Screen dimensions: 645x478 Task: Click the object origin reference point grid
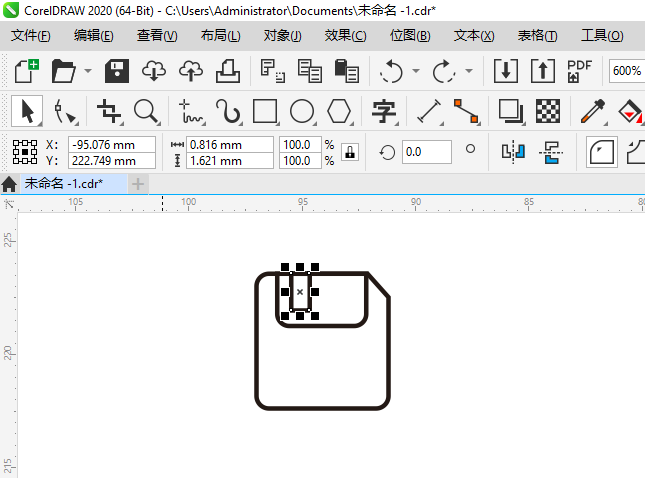[25, 152]
